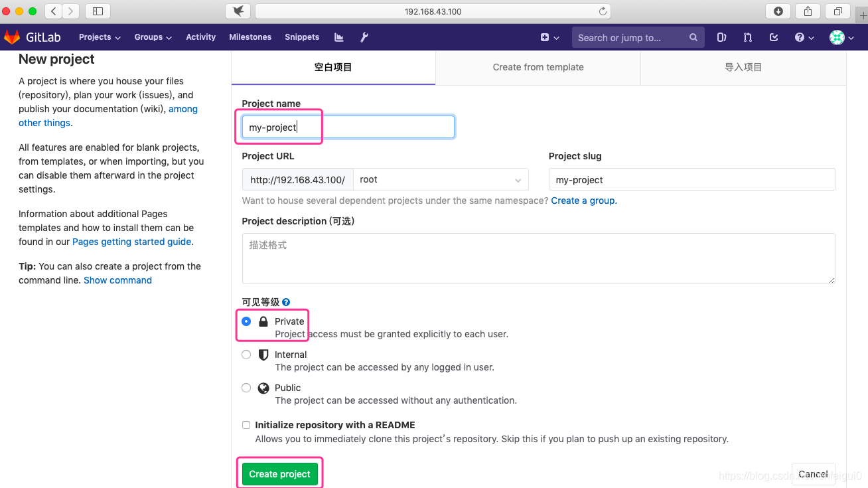Image resolution: width=868 pixels, height=488 pixels.
Task: Click Safari back button
Action: coord(54,11)
